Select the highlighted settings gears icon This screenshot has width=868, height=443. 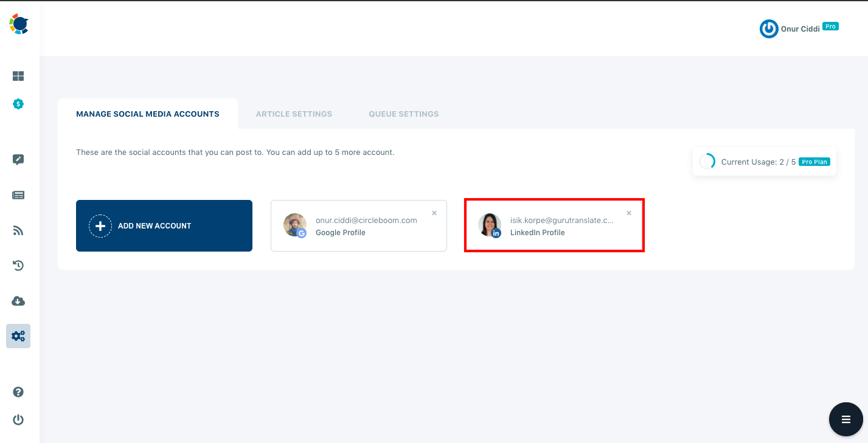pos(18,335)
